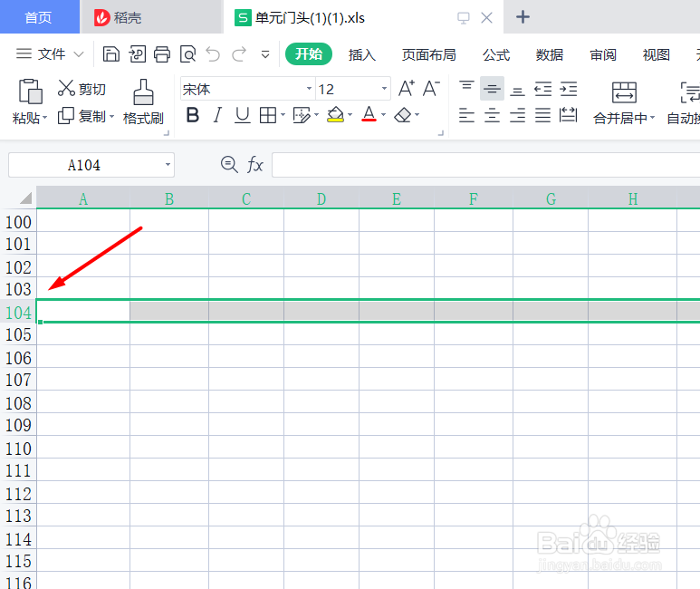700x589 pixels.
Task: Open Print Preview icon
Action: [188, 54]
